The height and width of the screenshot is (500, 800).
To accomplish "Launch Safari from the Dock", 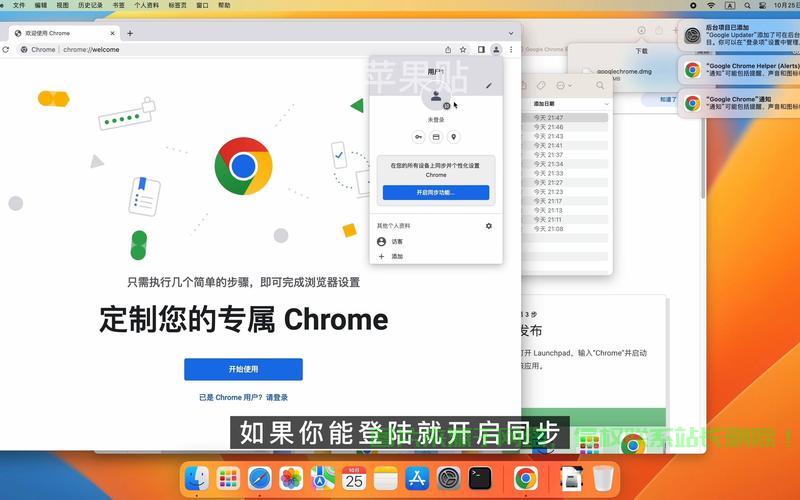I will pyautogui.click(x=260, y=479).
